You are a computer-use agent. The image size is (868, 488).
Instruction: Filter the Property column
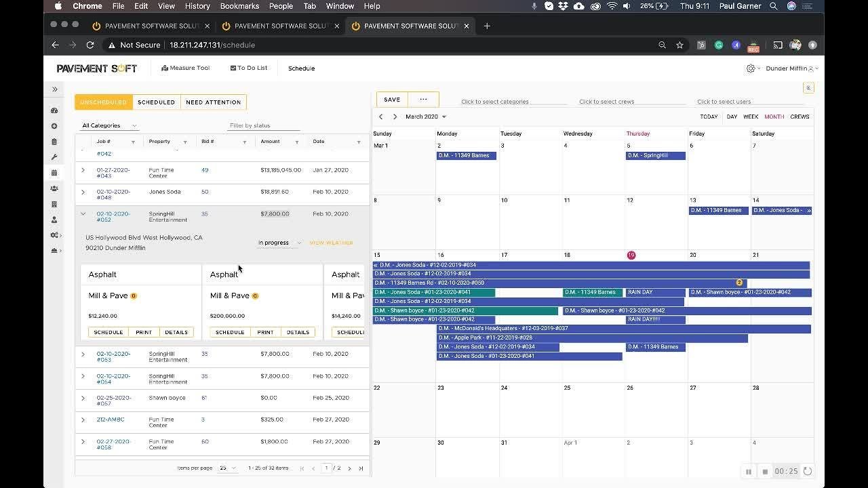(184, 142)
